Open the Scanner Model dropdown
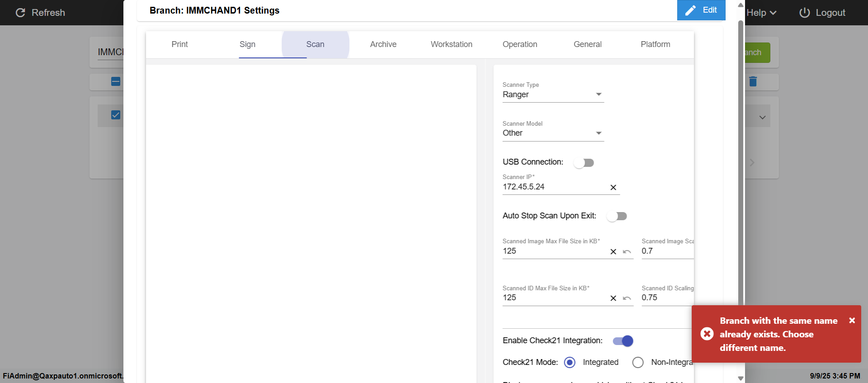This screenshot has width=868, height=383. pos(553,133)
